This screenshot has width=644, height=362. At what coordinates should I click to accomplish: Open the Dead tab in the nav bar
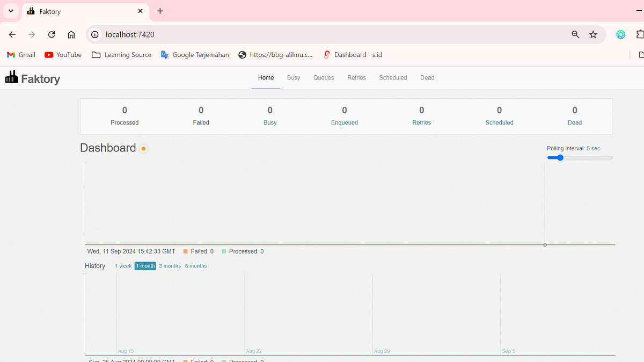427,78
